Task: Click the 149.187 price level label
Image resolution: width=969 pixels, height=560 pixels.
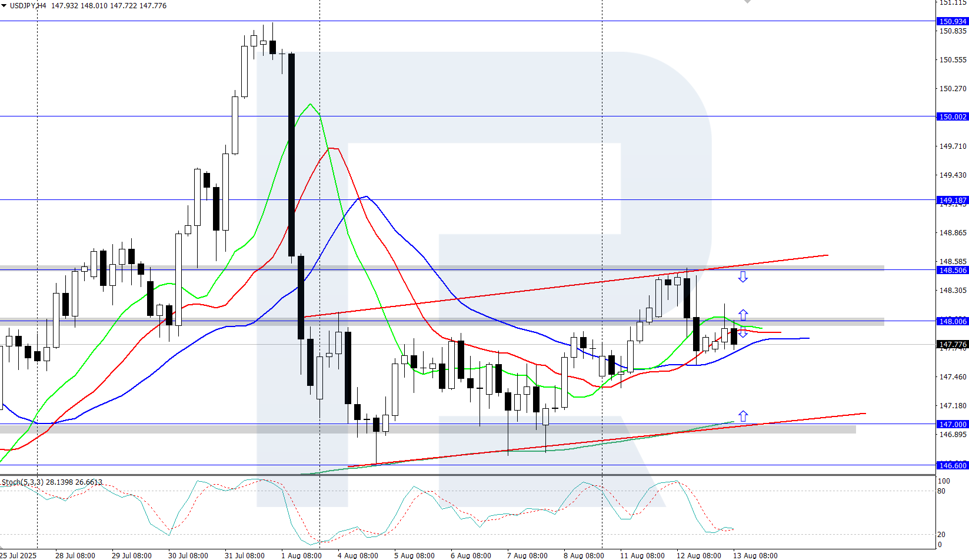Action: coord(952,200)
